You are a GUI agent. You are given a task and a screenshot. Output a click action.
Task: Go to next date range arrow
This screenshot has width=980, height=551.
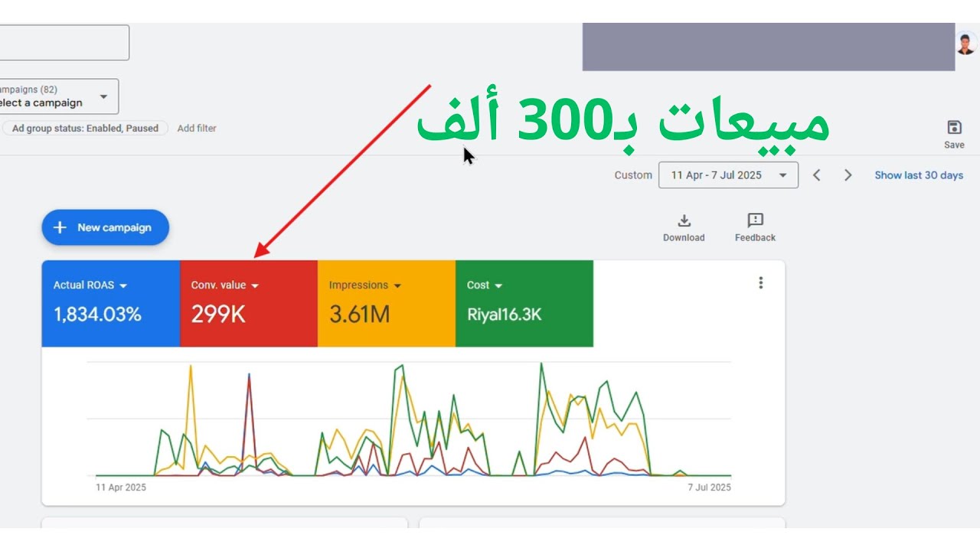(x=848, y=175)
